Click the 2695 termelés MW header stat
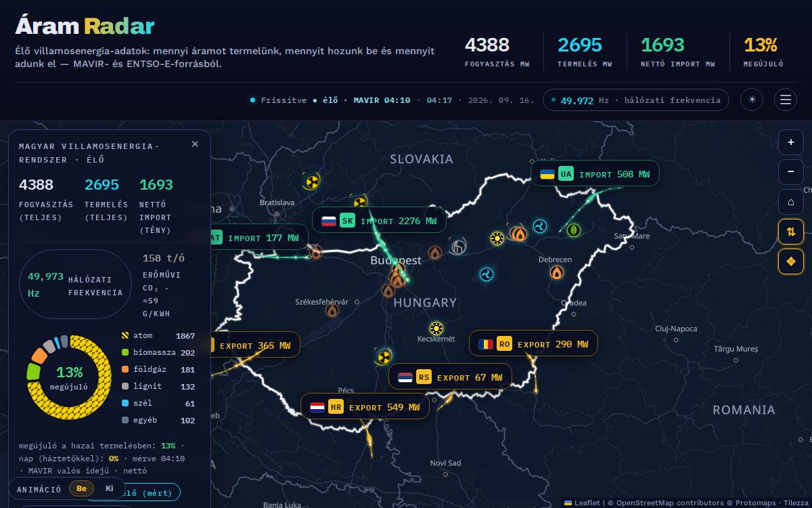Image resolution: width=812 pixels, height=508 pixels. (x=585, y=51)
